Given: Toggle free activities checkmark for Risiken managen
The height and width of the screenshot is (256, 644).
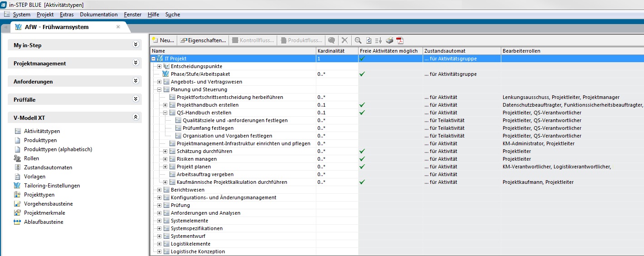Looking at the screenshot, I should click(x=362, y=159).
